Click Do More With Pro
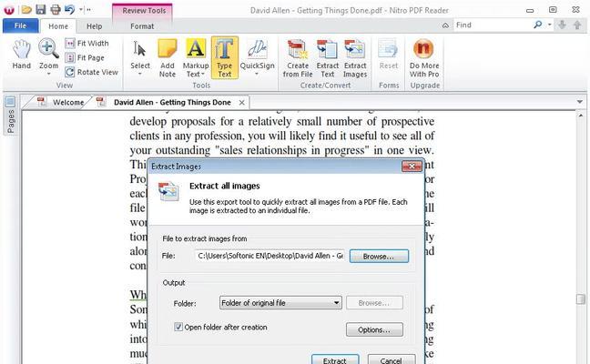Viewport: 590px width, 364px height. click(x=424, y=58)
